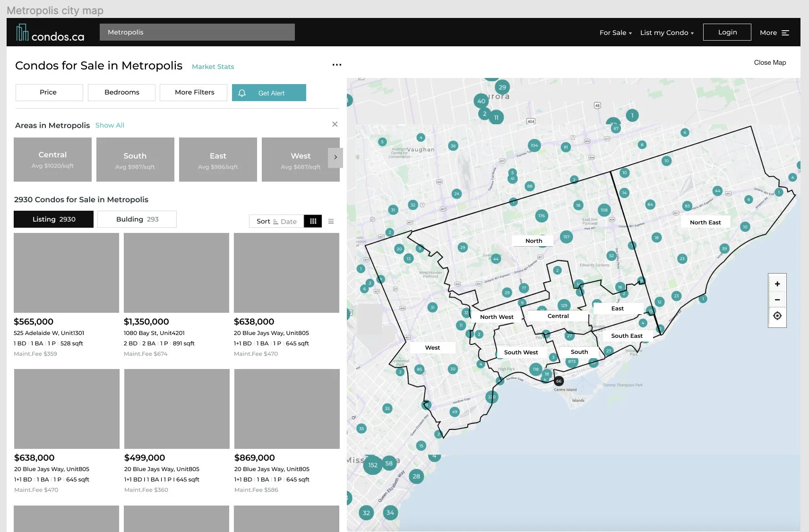Click the 58 map cluster marker
Screen dimensions: 809x532
[389, 463]
